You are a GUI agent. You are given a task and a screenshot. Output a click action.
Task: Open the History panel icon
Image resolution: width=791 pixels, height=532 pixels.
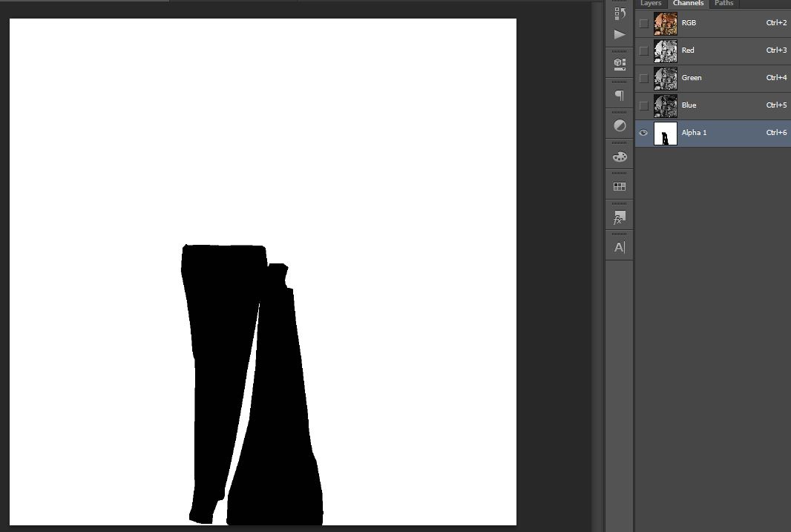pos(620,13)
